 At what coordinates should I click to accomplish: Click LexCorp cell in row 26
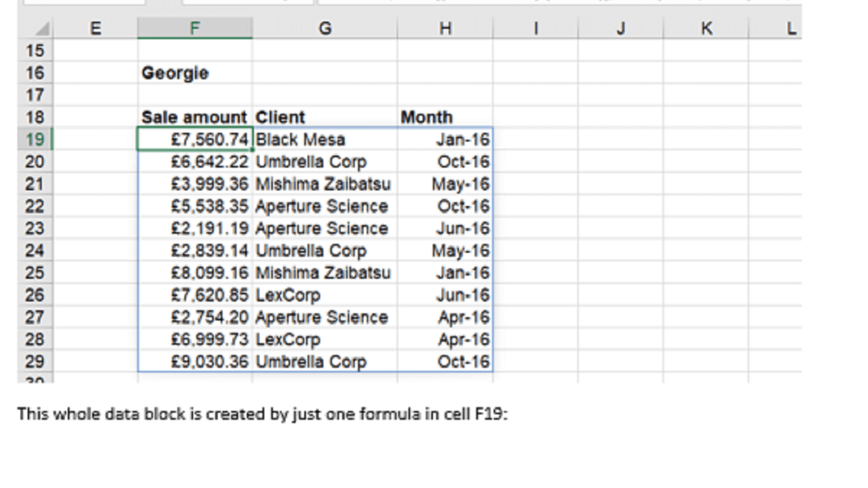288,295
